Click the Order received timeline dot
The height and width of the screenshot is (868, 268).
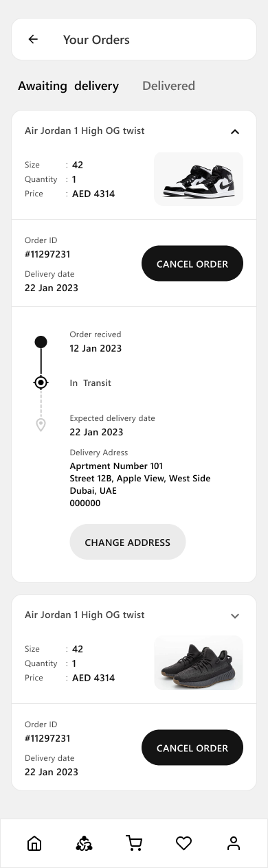[41, 342]
